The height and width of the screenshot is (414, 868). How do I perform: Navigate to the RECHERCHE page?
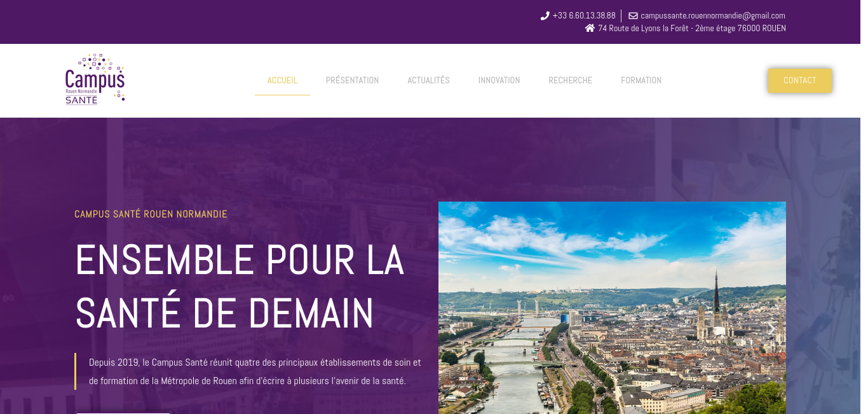click(570, 80)
